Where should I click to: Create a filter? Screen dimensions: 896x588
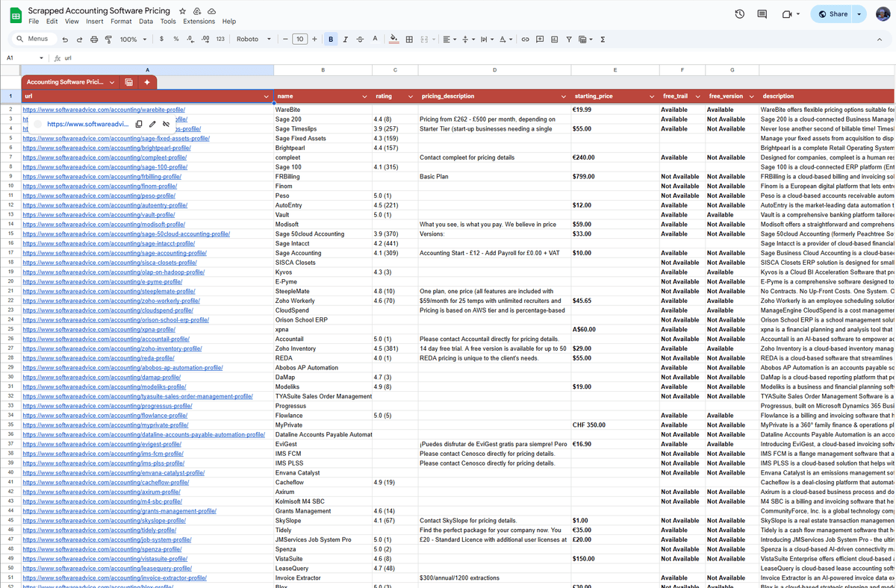pyautogui.click(x=569, y=39)
